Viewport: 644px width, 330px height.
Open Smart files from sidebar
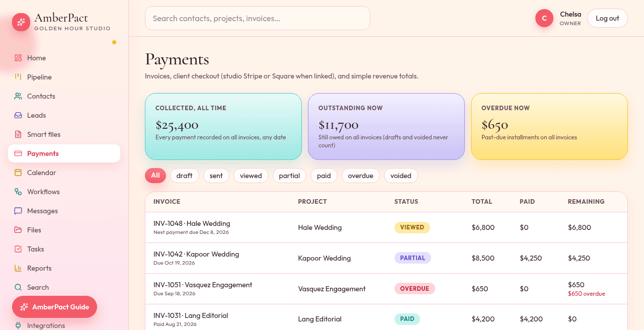pyautogui.click(x=64, y=134)
